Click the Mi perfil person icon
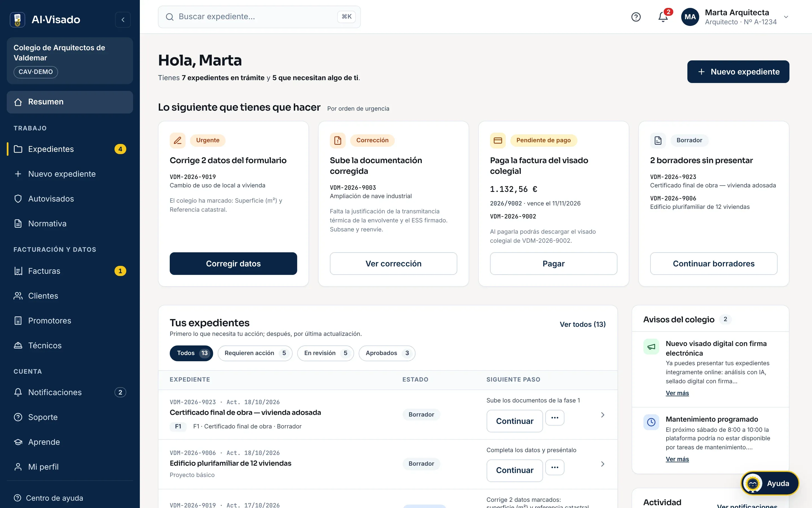Viewport: 812px width, 508px height. coord(18,467)
